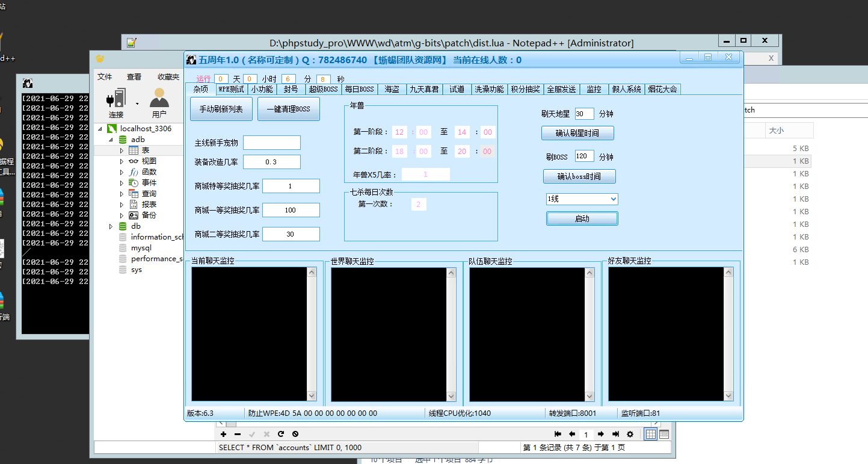Click the delete record minus icon
The width and height of the screenshot is (868, 464).
point(238,434)
